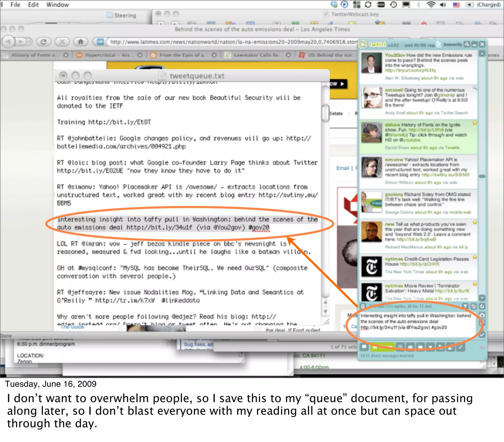Show the twhirl Home timeline
The height and width of the screenshot is (442, 504).
382,347
